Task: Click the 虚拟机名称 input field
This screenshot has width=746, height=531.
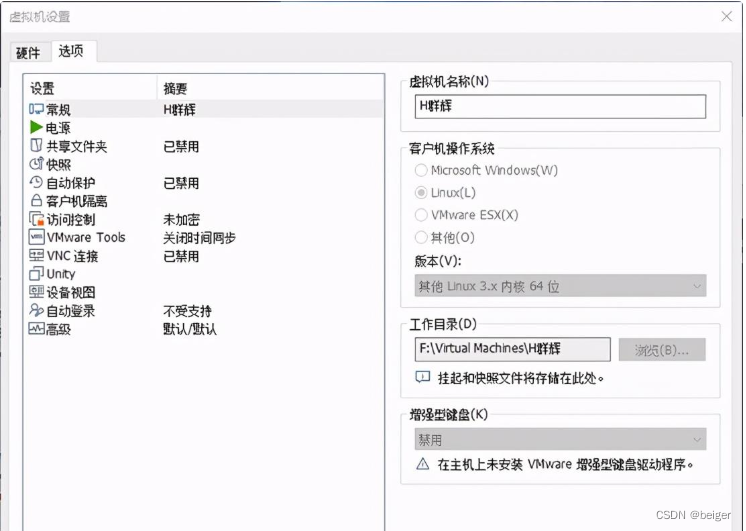Action: [x=560, y=107]
